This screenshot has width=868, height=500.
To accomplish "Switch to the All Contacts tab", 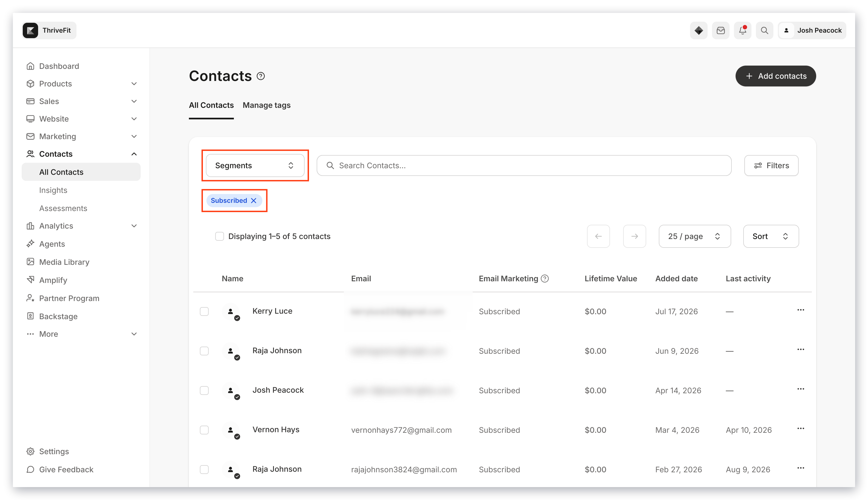I will pyautogui.click(x=211, y=105).
